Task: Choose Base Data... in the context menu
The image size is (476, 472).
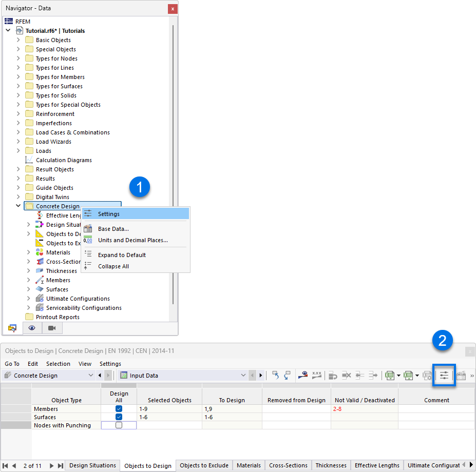Action: point(136,229)
